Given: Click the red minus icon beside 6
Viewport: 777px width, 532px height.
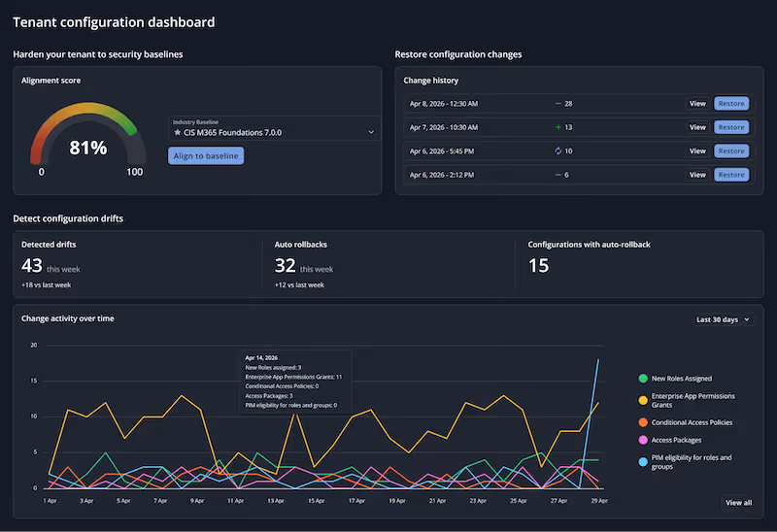Looking at the screenshot, I should tap(557, 175).
